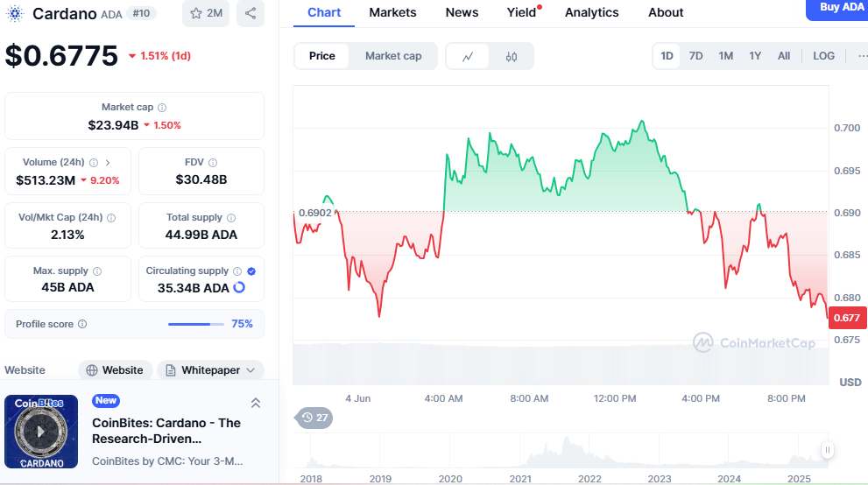The image size is (868, 485).
Task: Click the range selector pause handle
Action: point(828,450)
